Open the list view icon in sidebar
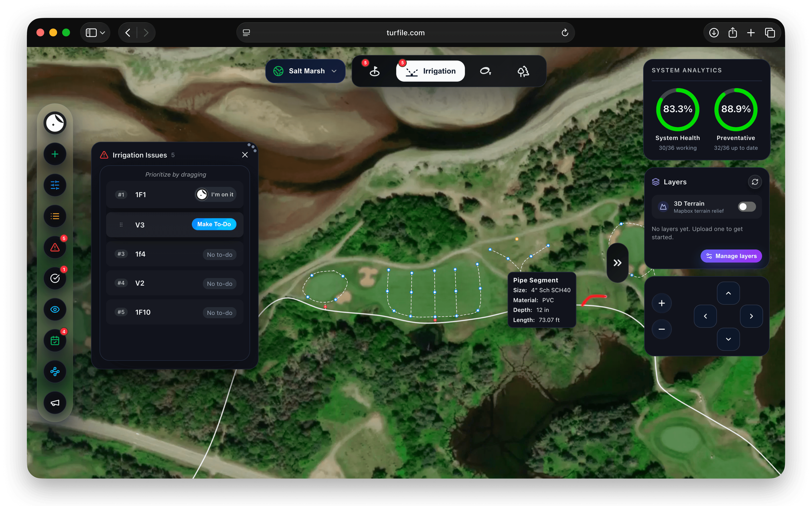812x506 pixels. point(55,216)
